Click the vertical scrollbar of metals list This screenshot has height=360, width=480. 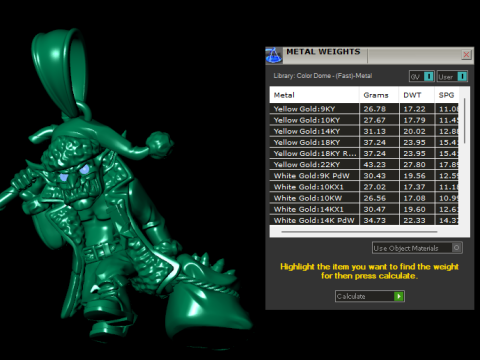click(x=464, y=121)
